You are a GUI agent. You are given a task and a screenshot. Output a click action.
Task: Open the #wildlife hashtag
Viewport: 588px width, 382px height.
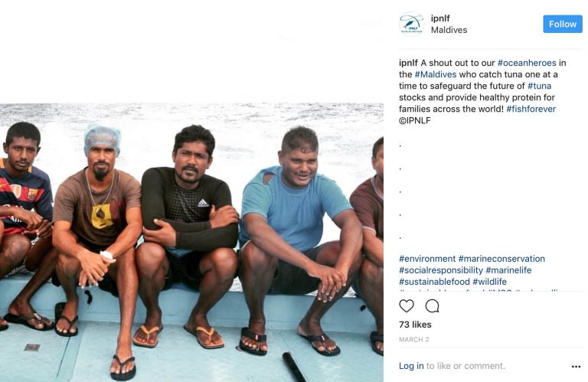(x=489, y=282)
